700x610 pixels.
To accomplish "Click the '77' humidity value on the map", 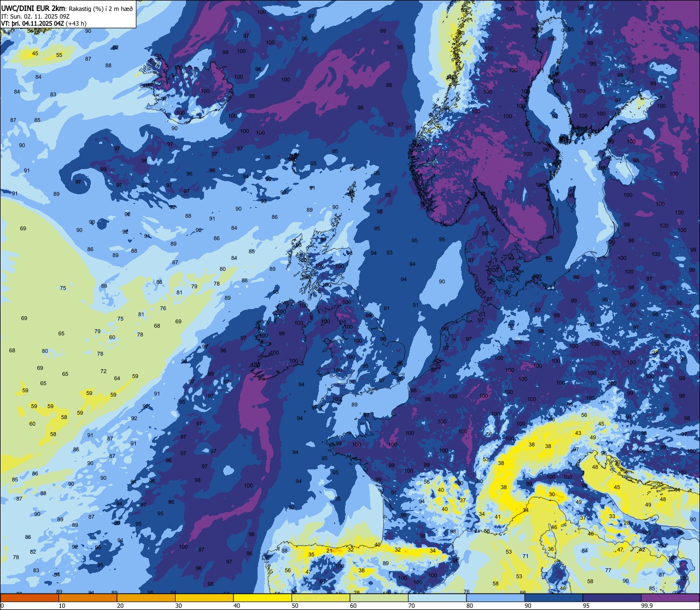I will pos(608,570).
